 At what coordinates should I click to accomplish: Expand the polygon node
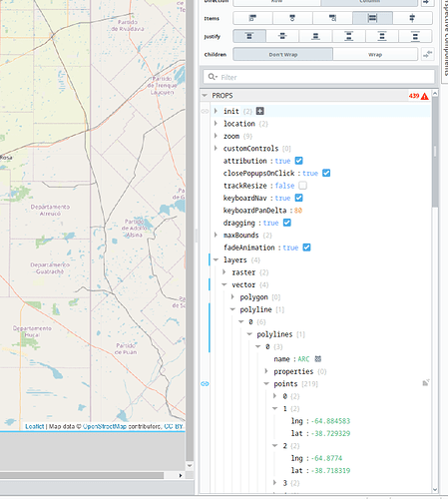(232, 296)
